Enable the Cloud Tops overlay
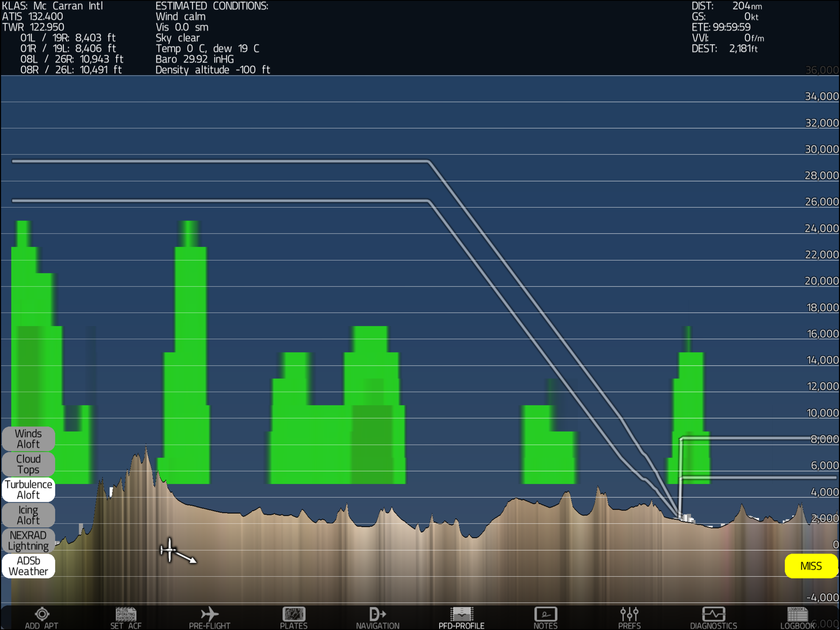 click(x=29, y=464)
